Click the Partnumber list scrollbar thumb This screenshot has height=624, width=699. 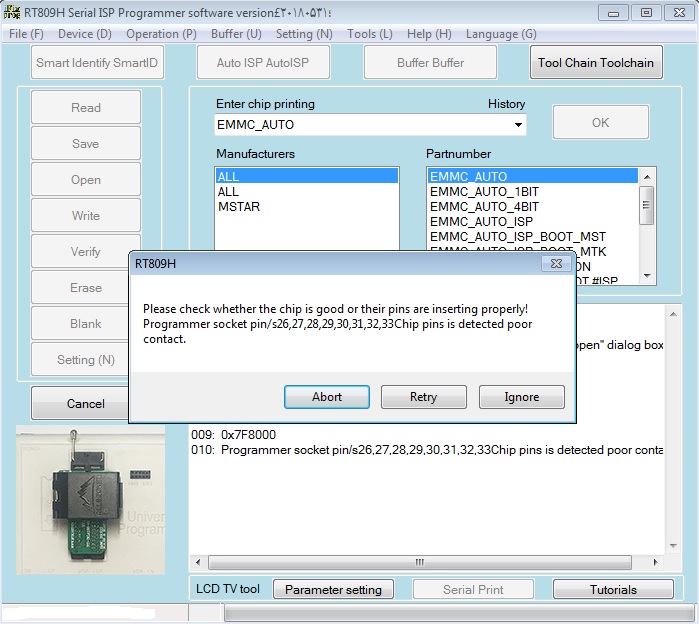647,205
